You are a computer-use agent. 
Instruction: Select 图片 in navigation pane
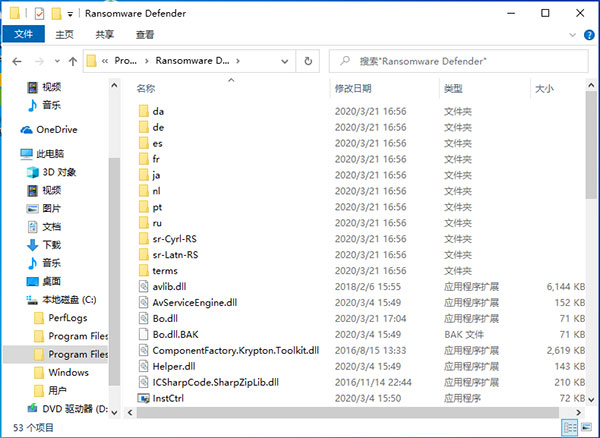click(x=44, y=208)
